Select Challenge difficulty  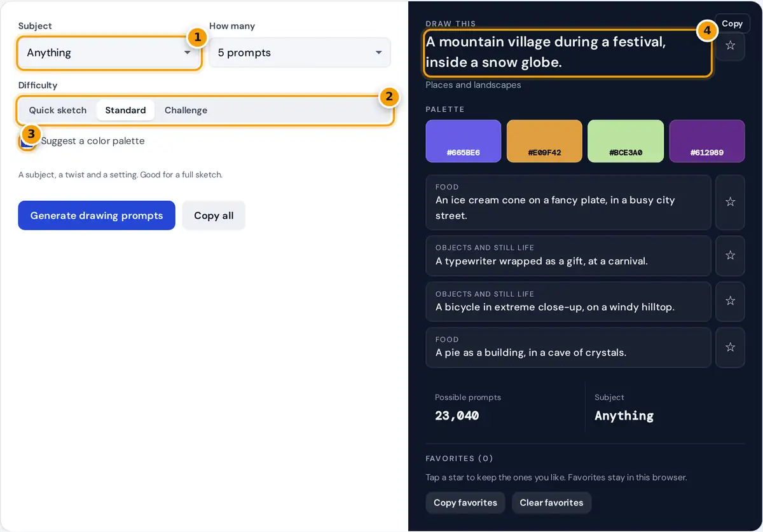pos(186,110)
